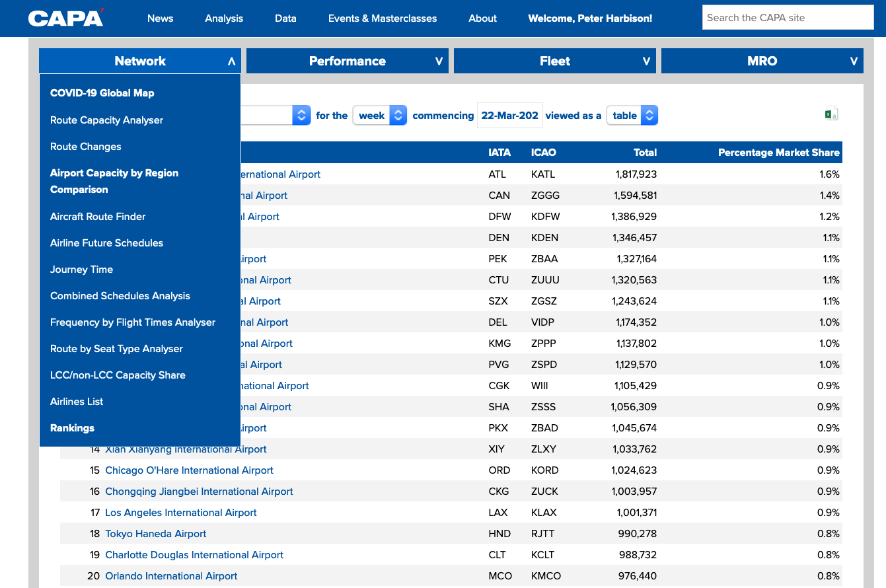Click total value 1,056,309
The height and width of the screenshot is (588, 886).
(x=634, y=406)
